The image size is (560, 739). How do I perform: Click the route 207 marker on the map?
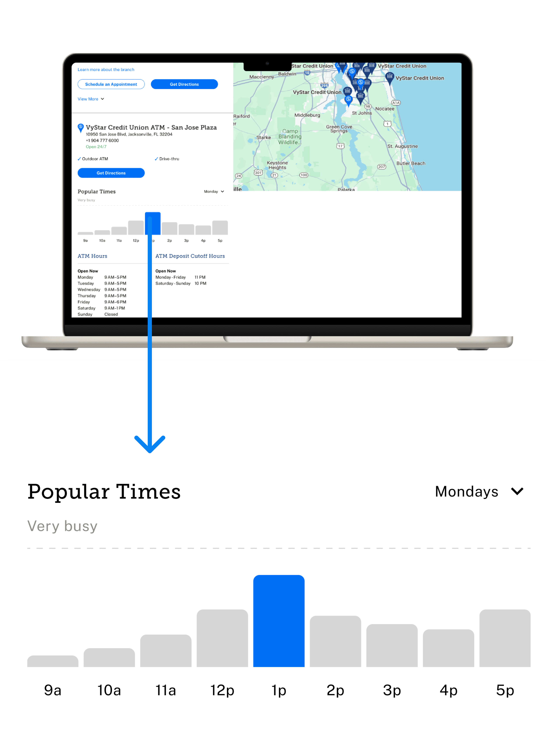382,167
